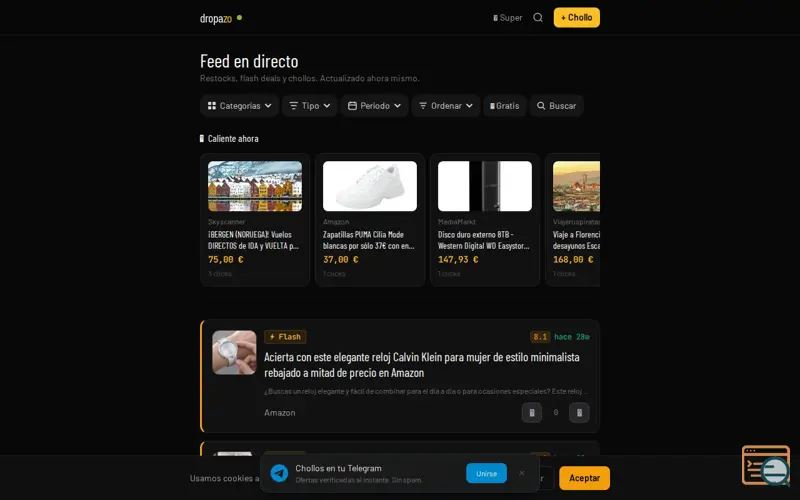Viewport: 800px width, 500px height.
Task: Open the Florencia trip thumbnail
Action: click(577, 186)
